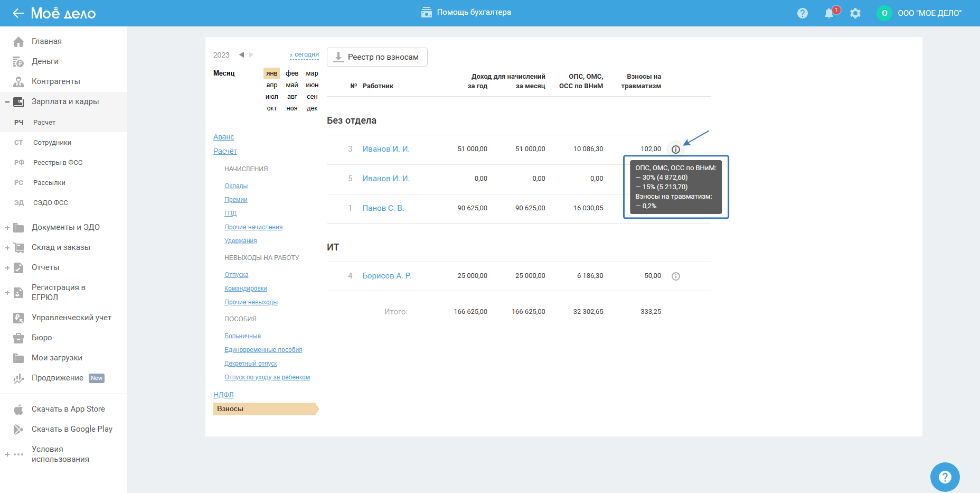This screenshot has height=493, width=980.
Task: Open Сотрудники in the sidebar submenu
Action: [52, 143]
